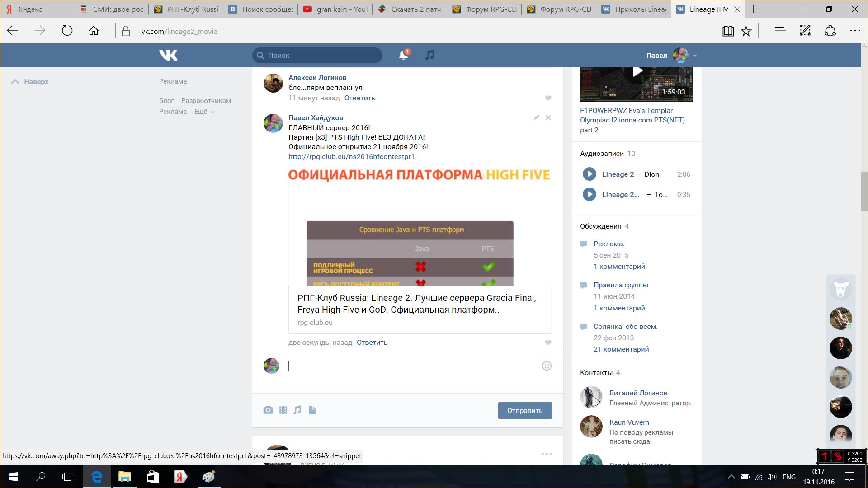Edit Павел Хайдуков's comment with pencil icon
Viewport: 868px width, 488px height.
point(536,117)
